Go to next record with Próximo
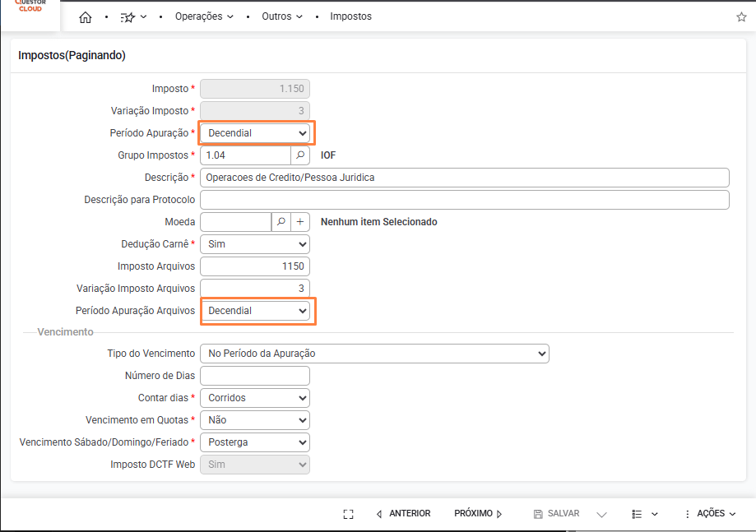 coord(478,514)
